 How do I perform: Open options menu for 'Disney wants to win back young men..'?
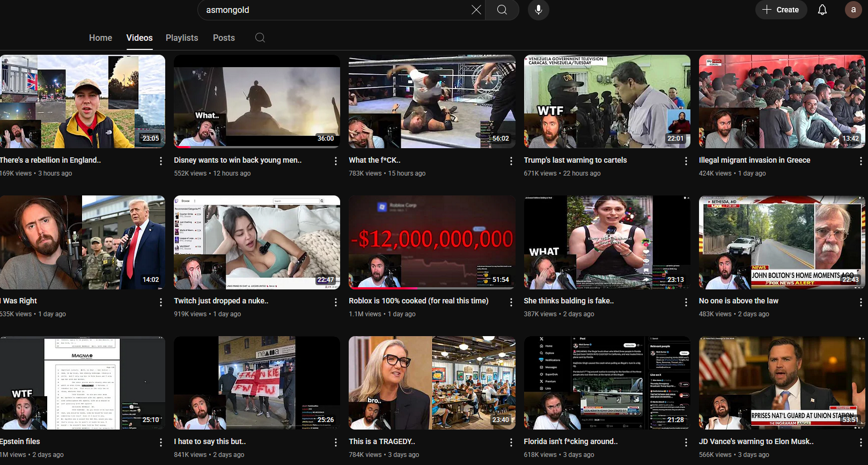(336, 161)
